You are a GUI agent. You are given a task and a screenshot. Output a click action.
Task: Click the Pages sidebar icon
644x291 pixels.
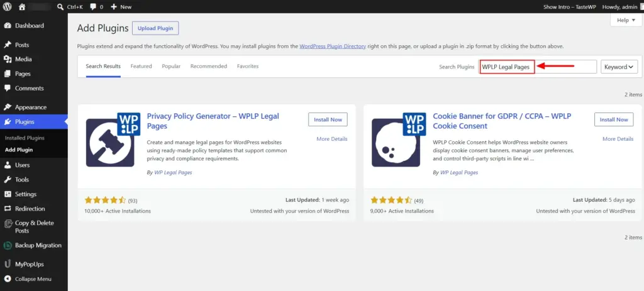coord(8,74)
